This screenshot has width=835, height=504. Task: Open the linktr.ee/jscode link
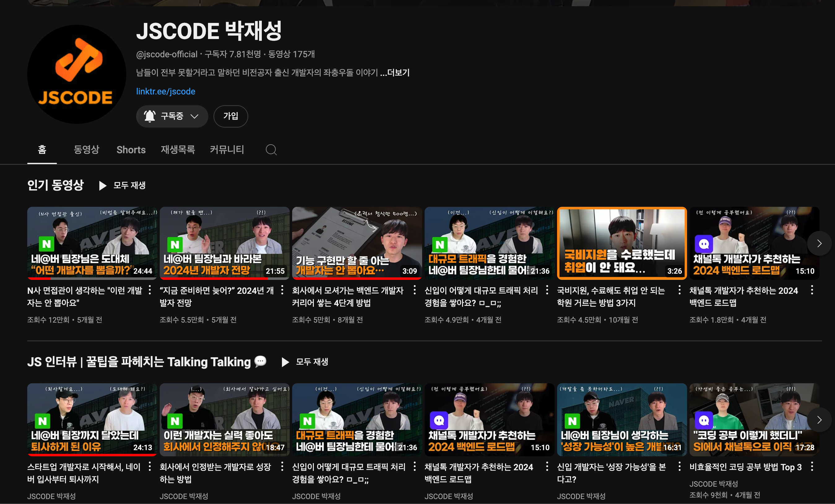pyautogui.click(x=165, y=92)
